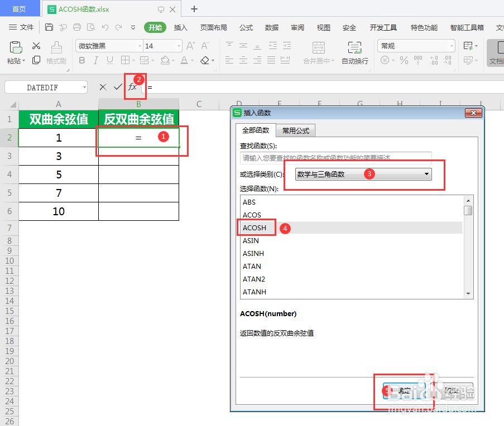Click the fx insert function icon
The image size is (504, 426).
pyautogui.click(x=132, y=86)
